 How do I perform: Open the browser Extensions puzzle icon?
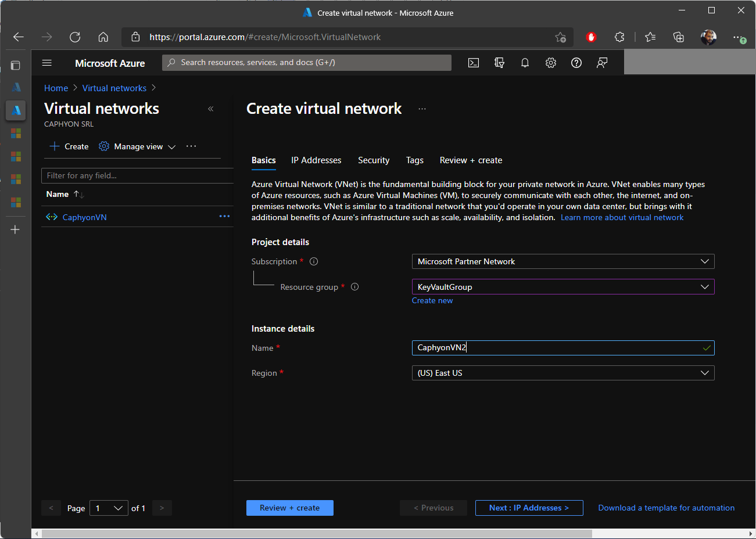(x=619, y=37)
